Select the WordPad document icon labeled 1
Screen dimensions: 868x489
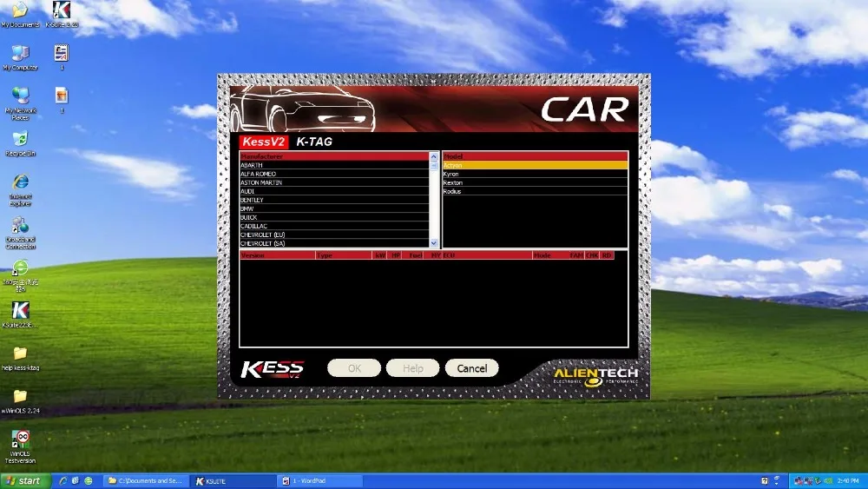pos(62,57)
